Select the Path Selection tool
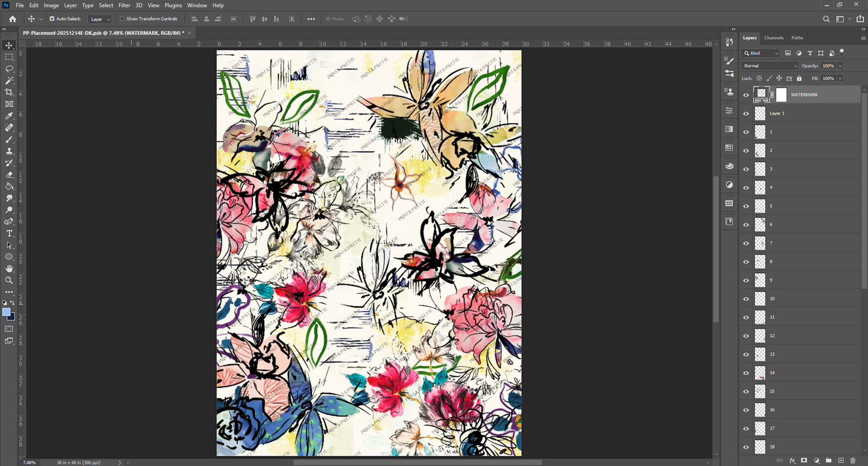The image size is (868, 466). [x=9, y=245]
